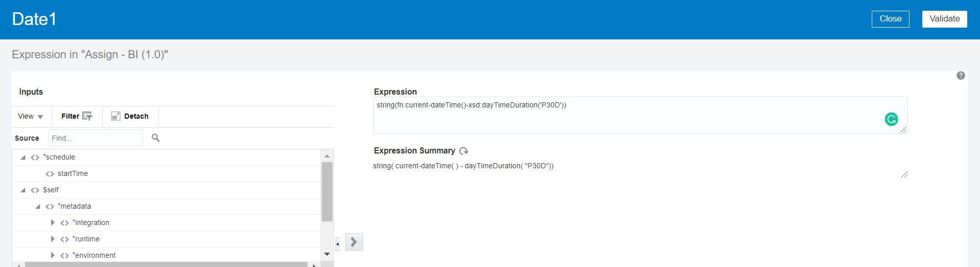This screenshot has height=267, width=980.
Task: Click the search magnifier icon next to Find
Action: pyautogui.click(x=156, y=138)
